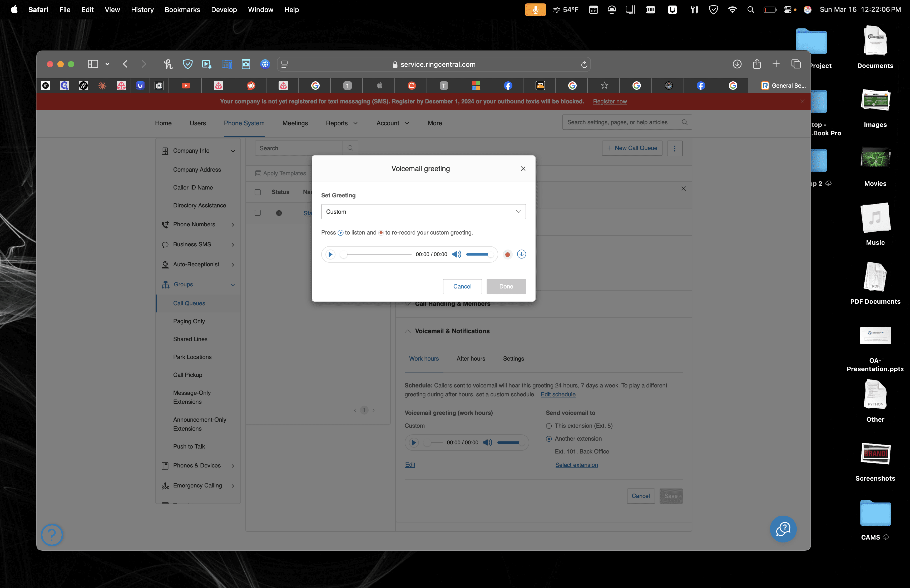The height and width of the screenshot is (588, 910).
Task: Click the Register now link in the banner
Action: click(x=610, y=102)
